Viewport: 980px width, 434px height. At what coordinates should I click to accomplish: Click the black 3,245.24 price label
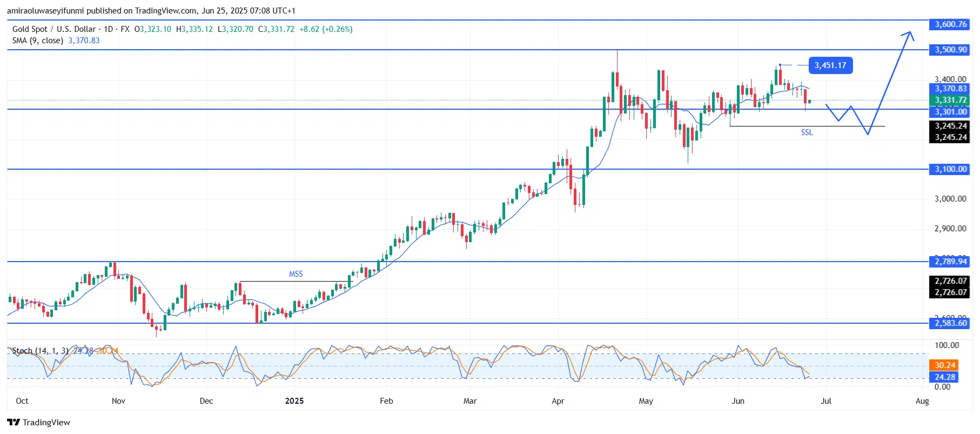[x=950, y=126]
